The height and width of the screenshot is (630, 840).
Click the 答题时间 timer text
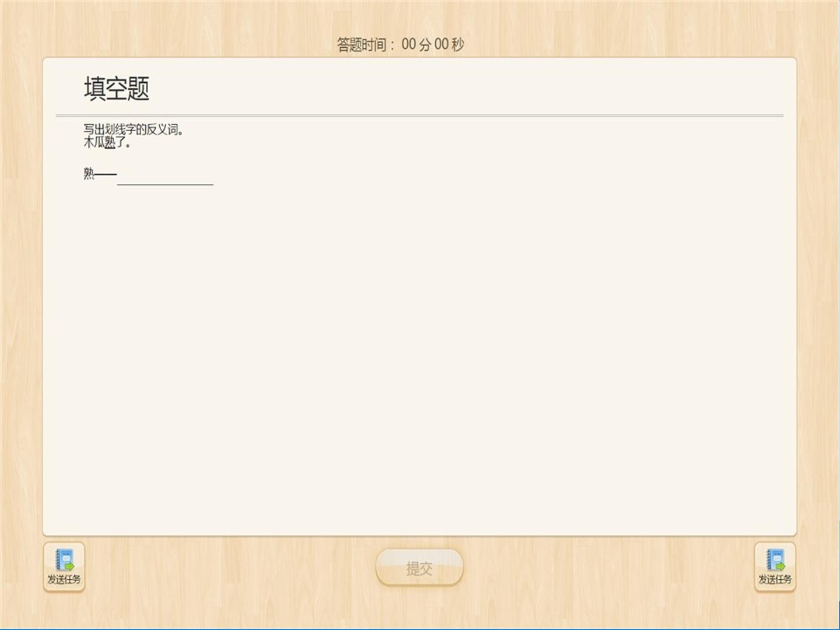pos(400,44)
